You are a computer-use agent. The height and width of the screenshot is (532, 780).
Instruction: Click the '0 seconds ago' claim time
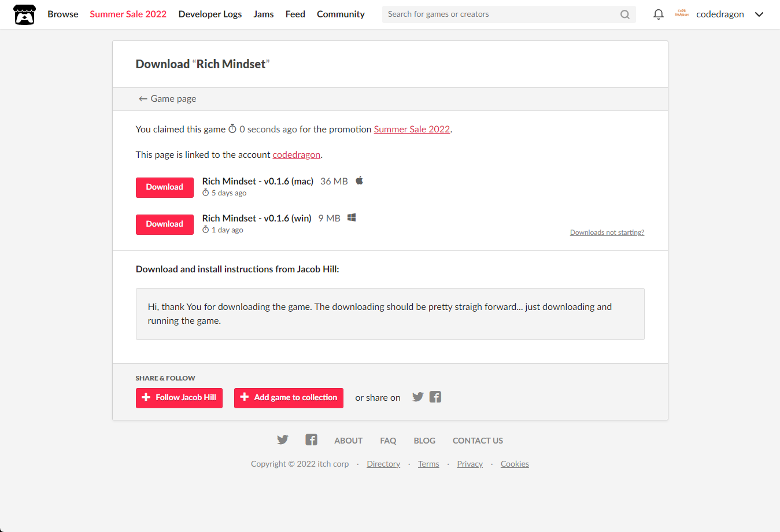[263, 130]
